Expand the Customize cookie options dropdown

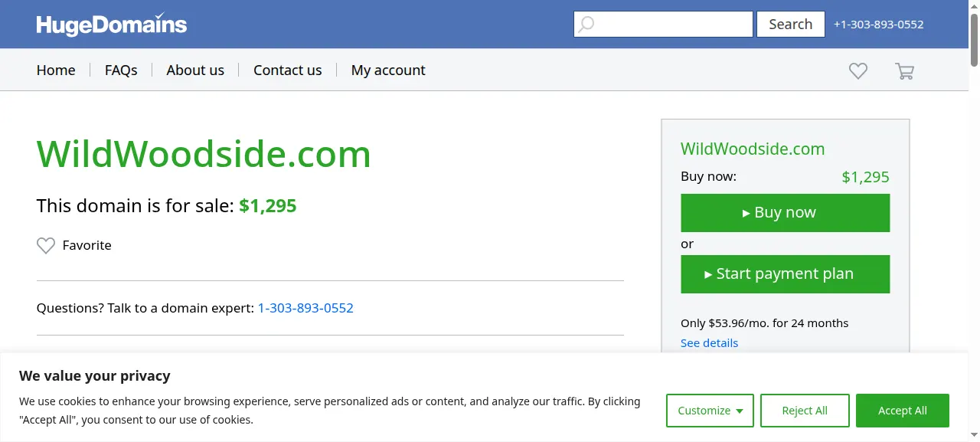(710, 411)
